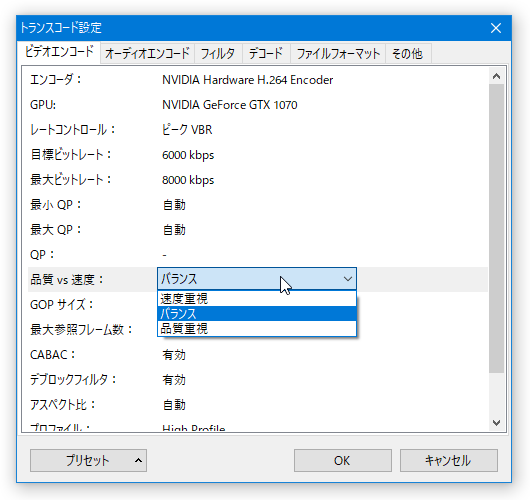The width and height of the screenshot is (530, 500).
Task: Select the その他 tab
Action: tap(408, 53)
